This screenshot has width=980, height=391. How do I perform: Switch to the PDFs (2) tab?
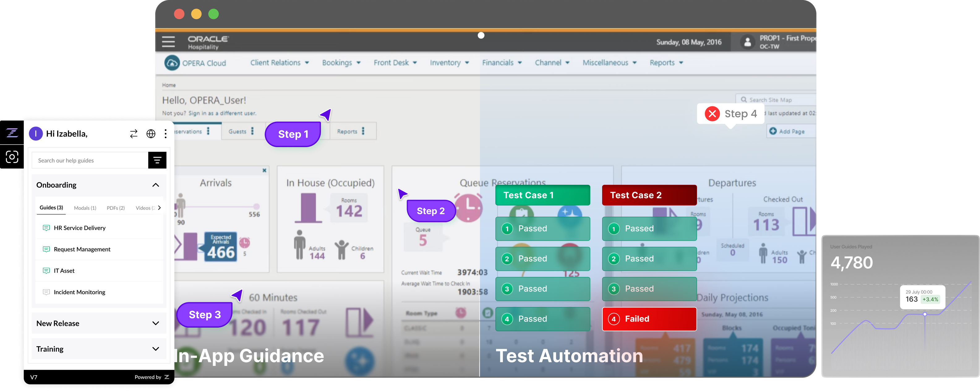116,208
